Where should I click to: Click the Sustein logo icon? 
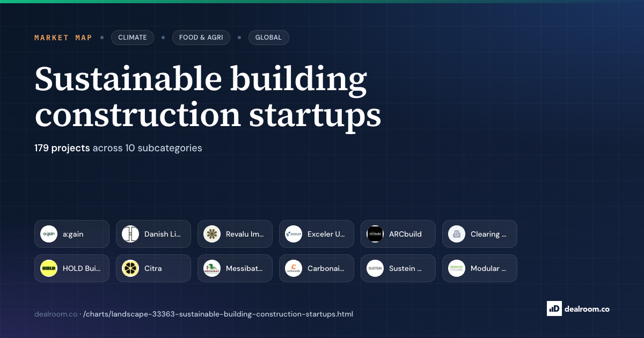(375, 268)
